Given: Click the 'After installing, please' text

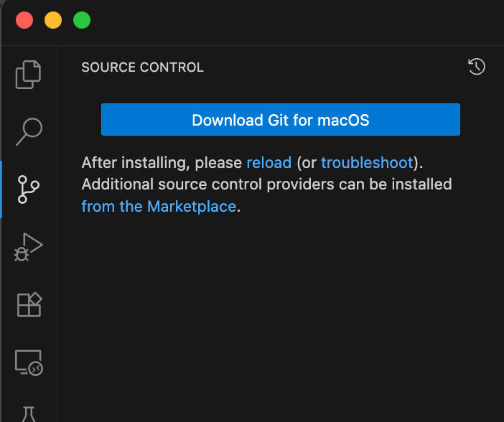Looking at the screenshot, I should [x=162, y=162].
